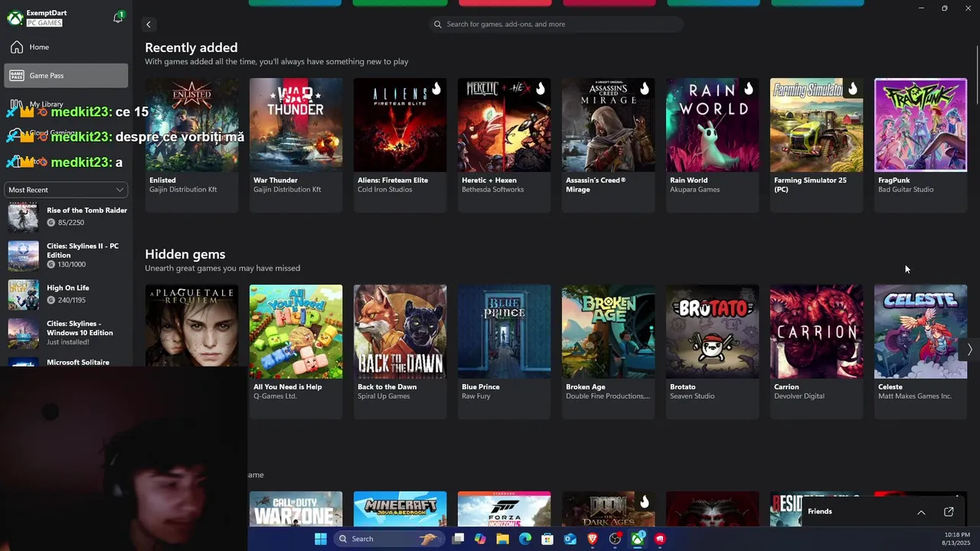The image size is (980, 551).
Task: Click the Friends panel label
Action: (x=819, y=511)
